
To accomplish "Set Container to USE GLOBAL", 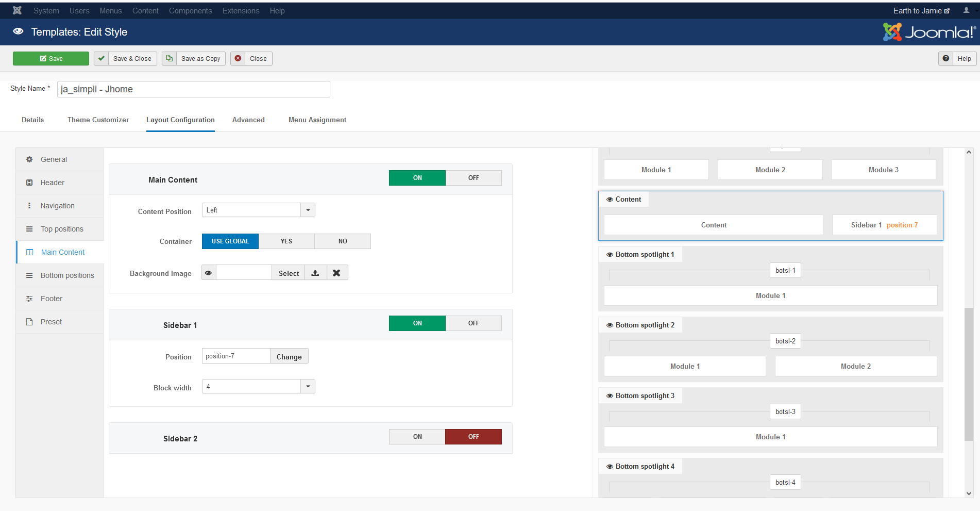I will pos(230,241).
